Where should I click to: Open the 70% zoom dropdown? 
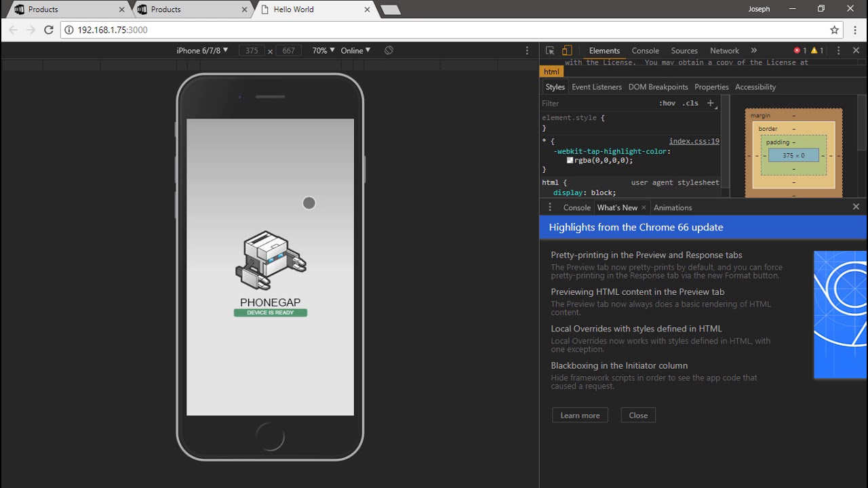tap(323, 51)
